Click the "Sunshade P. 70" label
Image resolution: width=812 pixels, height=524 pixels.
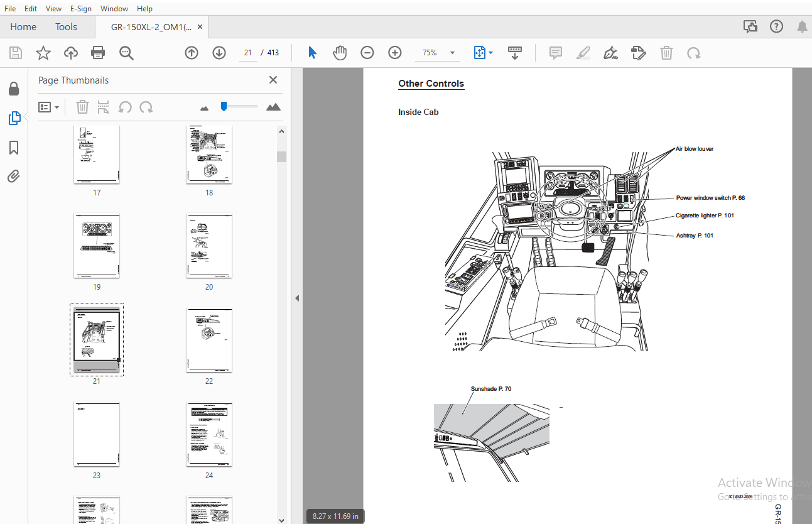[491, 389]
